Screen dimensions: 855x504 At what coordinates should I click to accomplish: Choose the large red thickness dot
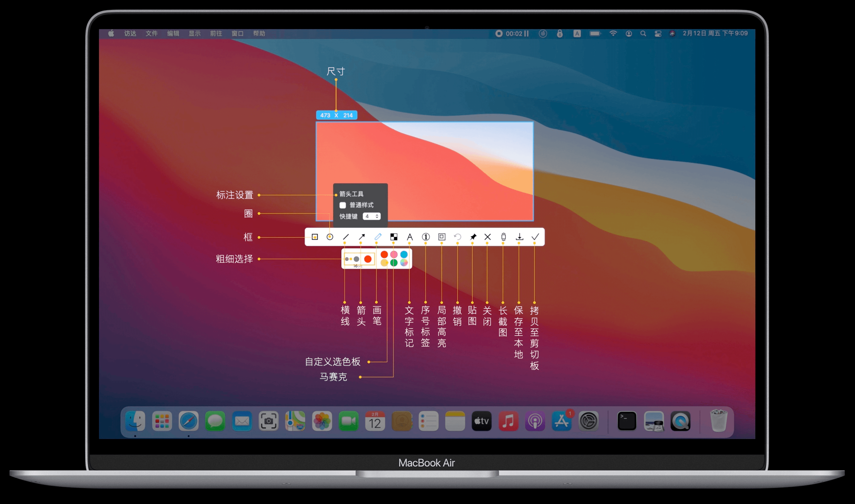[368, 259]
